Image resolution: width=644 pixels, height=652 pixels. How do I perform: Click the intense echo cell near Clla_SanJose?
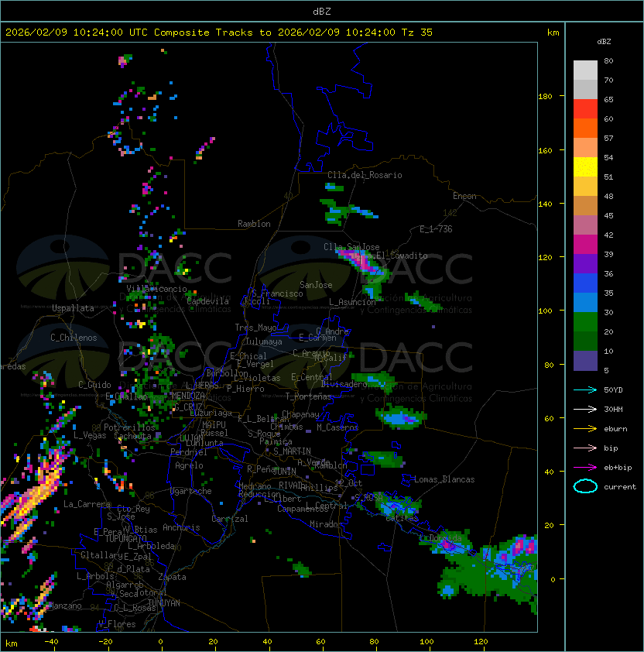(x=362, y=262)
